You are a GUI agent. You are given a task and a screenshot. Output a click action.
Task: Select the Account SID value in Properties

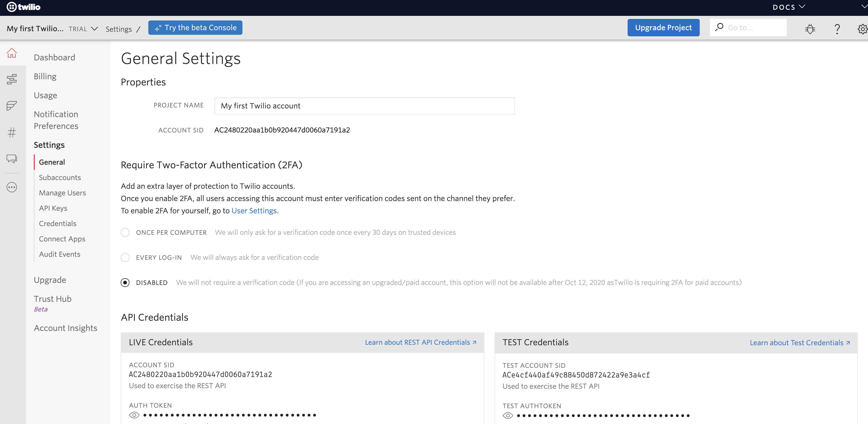click(282, 130)
